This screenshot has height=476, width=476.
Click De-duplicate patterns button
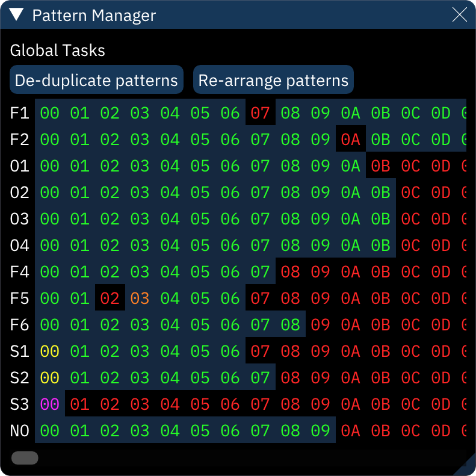point(96,80)
